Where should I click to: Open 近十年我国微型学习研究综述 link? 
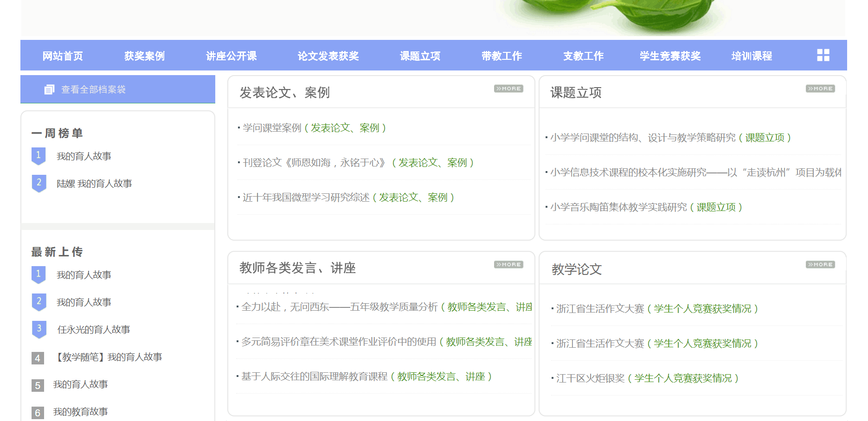coord(306,198)
